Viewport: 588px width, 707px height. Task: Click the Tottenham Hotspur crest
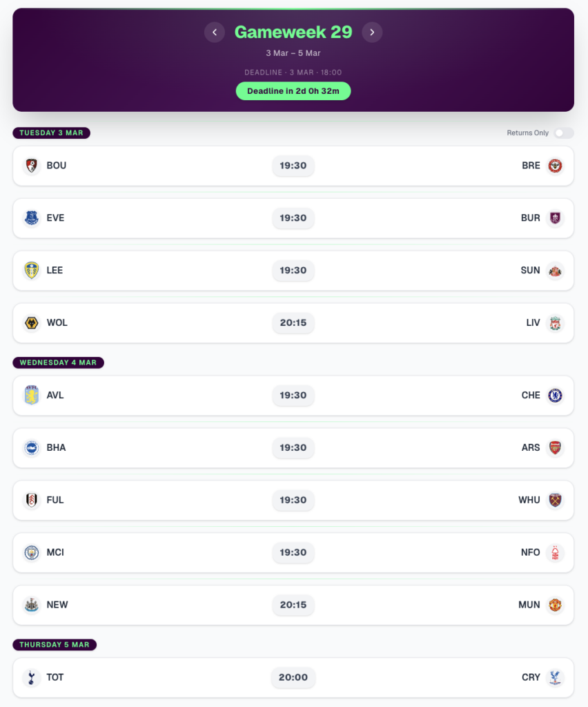coord(30,677)
